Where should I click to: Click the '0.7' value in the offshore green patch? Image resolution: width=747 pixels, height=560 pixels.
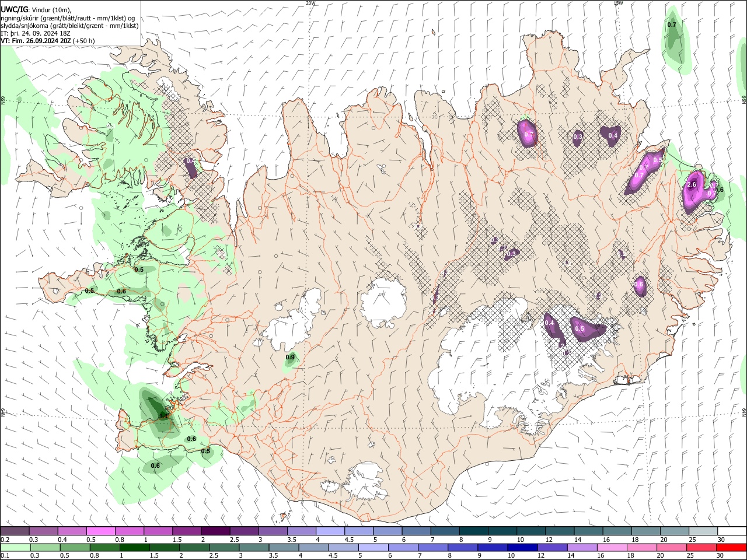672,24
